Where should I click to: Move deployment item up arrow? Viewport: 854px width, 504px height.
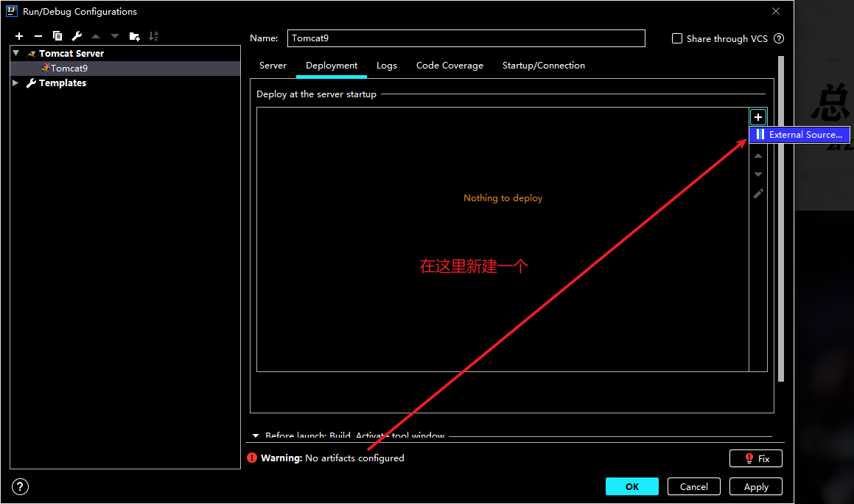pyautogui.click(x=758, y=155)
